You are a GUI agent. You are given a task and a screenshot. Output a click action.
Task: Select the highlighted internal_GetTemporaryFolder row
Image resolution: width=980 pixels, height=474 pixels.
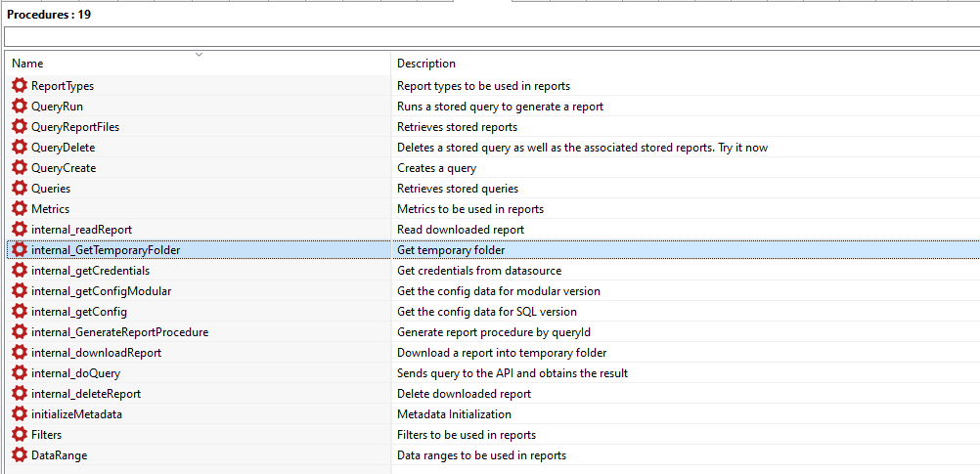[106, 250]
